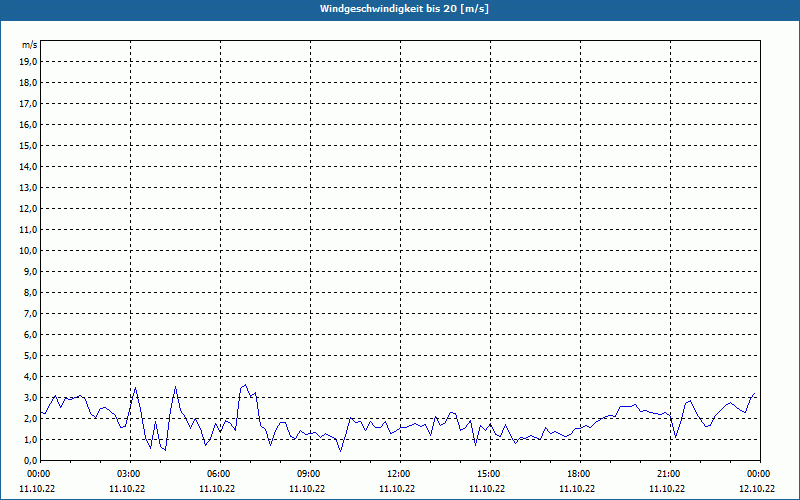Select the '13,0' y-axis tick label
The image size is (800, 500).
tap(30, 188)
